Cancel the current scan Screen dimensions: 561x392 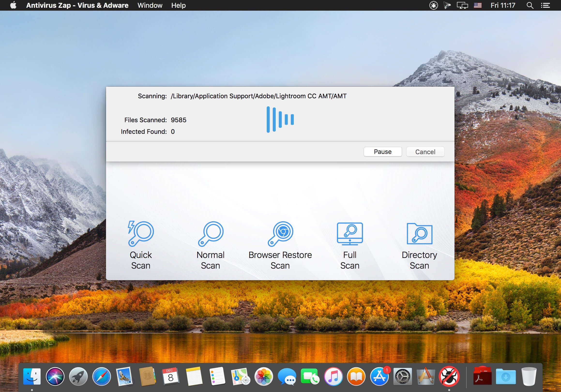(425, 152)
